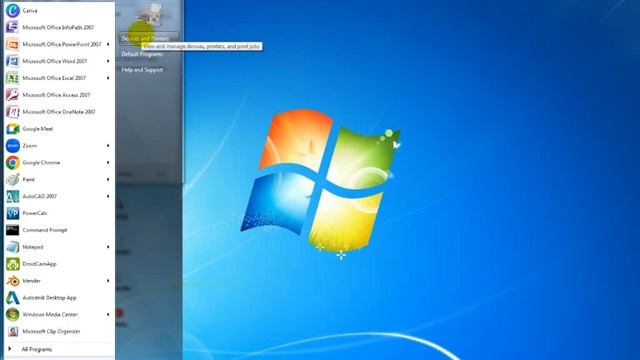Open Command Prompt icon
This screenshot has width=640, height=360.
point(12,230)
